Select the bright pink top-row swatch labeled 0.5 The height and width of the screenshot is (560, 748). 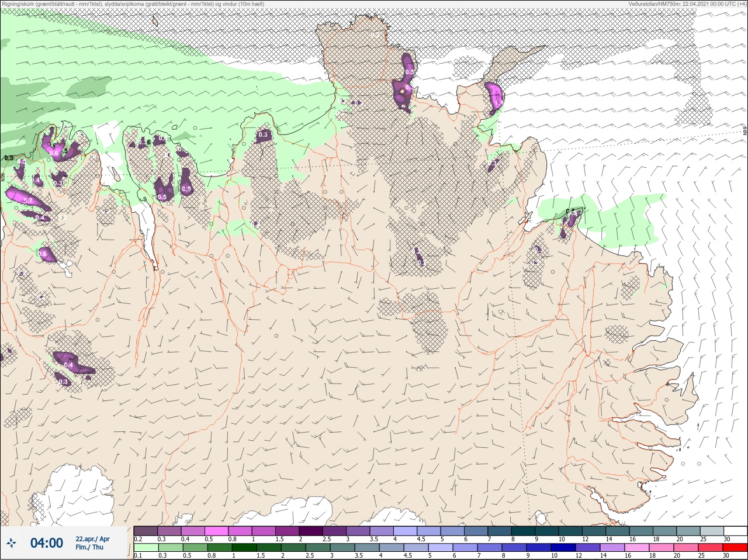point(216,531)
